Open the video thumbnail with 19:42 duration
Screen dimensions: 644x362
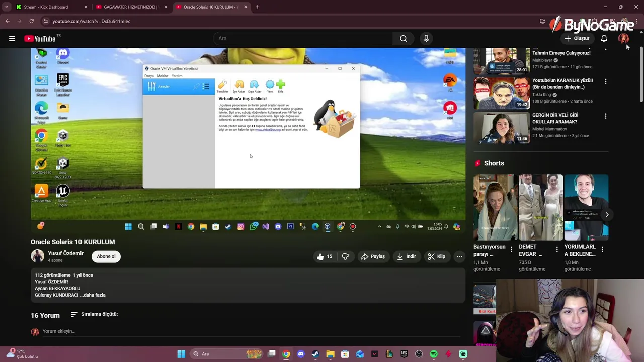coord(502,93)
